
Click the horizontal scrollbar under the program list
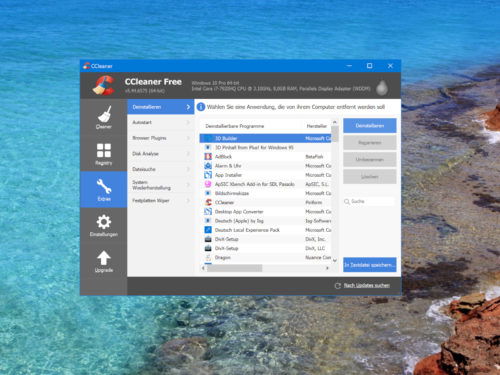(265, 268)
